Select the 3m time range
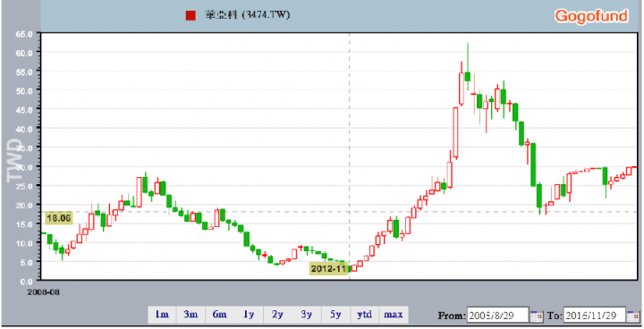The width and height of the screenshot is (644, 329). click(191, 315)
